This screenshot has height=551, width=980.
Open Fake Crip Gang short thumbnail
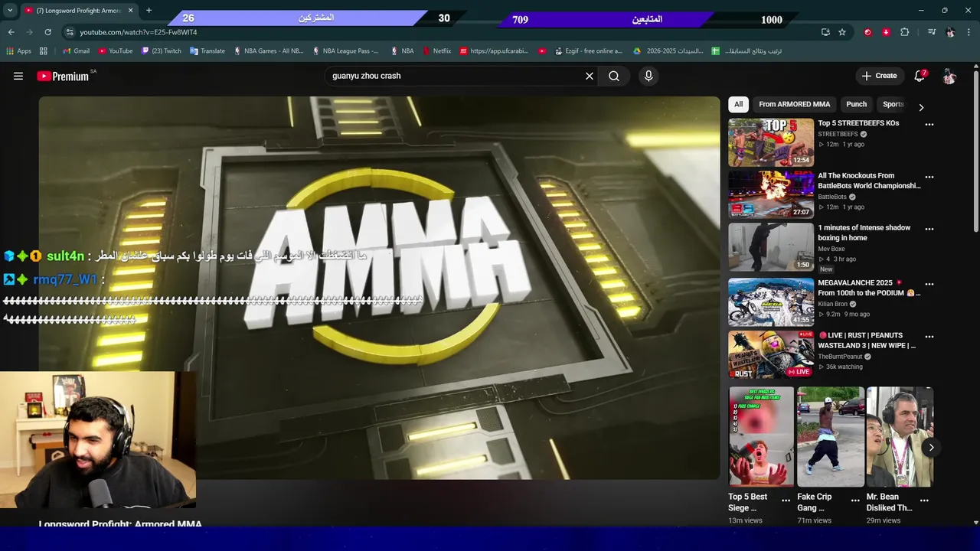[x=831, y=437]
